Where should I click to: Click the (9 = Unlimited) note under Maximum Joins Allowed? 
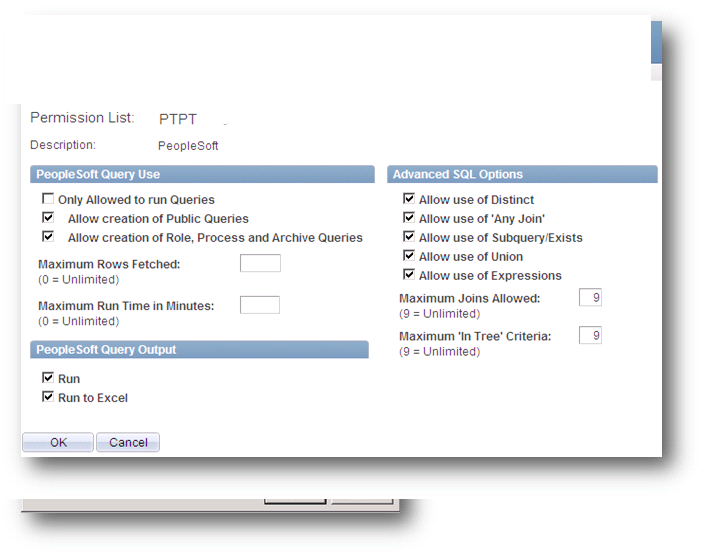coord(440,314)
